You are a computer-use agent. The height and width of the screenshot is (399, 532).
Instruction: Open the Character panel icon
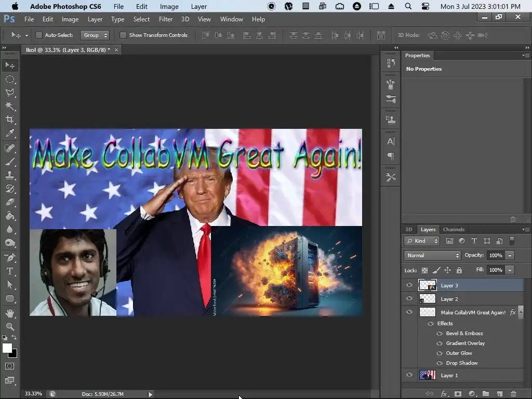[391, 142]
